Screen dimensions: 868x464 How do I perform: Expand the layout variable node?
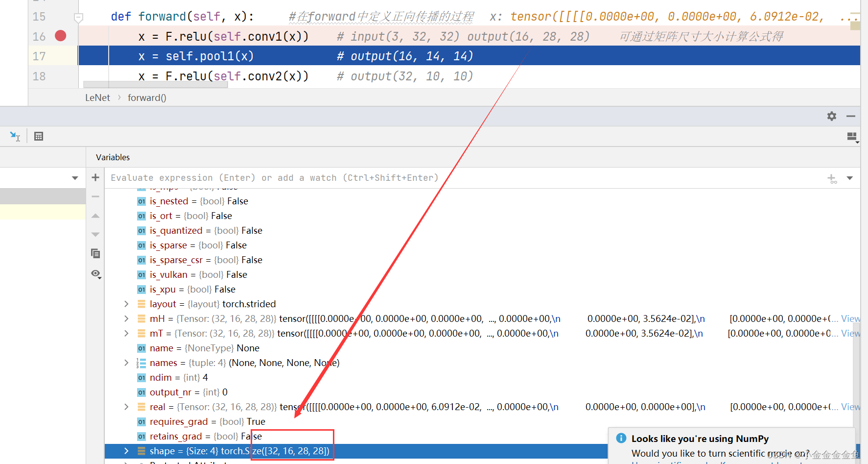(126, 304)
